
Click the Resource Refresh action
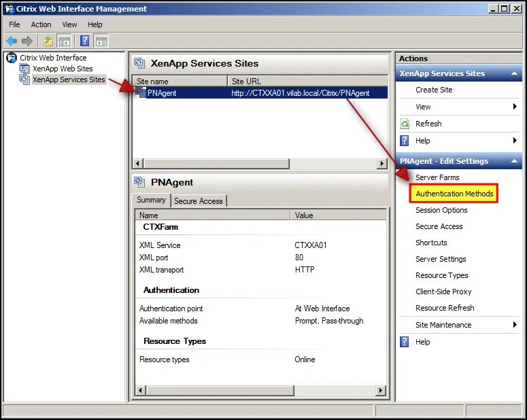click(x=445, y=308)
